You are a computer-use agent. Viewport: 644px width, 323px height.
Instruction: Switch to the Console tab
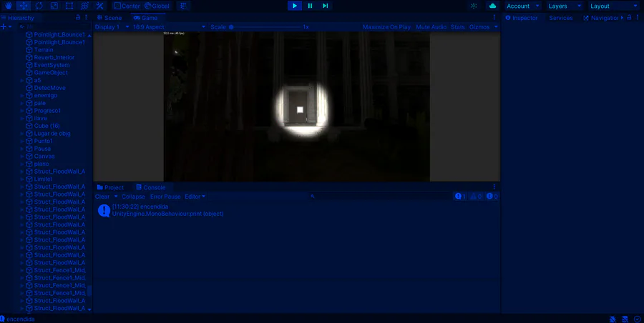151,187
